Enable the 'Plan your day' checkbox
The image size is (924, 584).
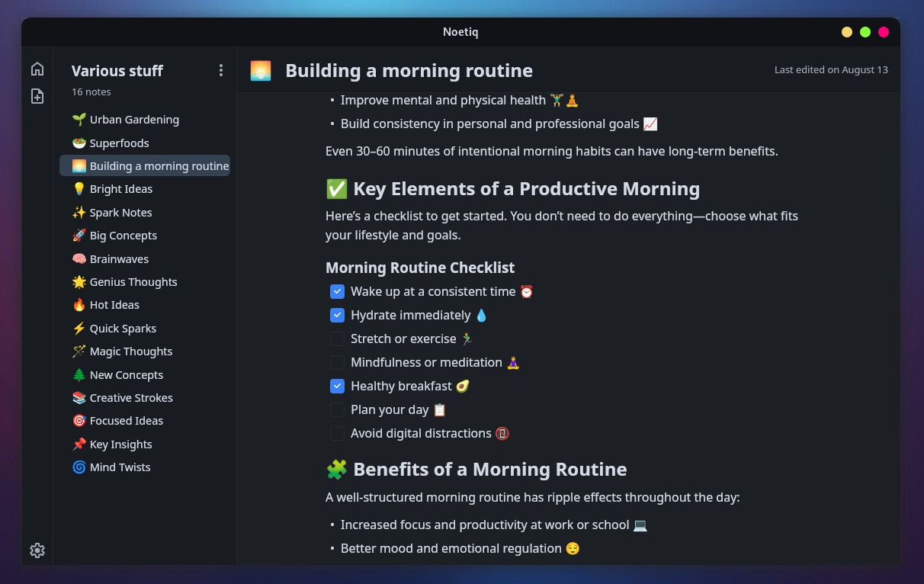[x=337, y=409]
